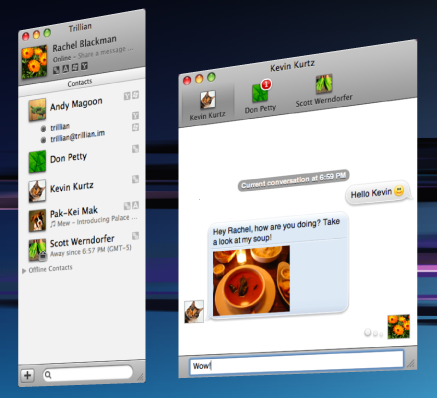Viewport: 437px width, 398px height.
Task: Click Rachel's flower avatar in the chat window
Action: (399, 327)
